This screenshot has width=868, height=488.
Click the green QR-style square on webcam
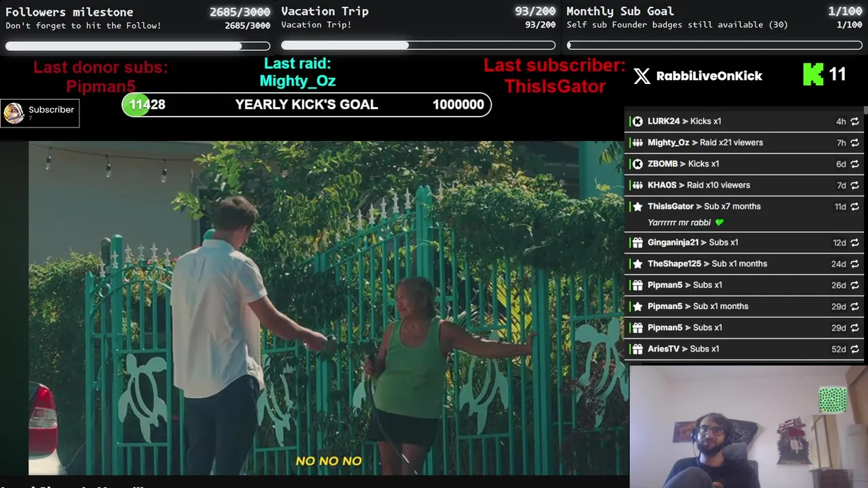[x=833, y=400]
